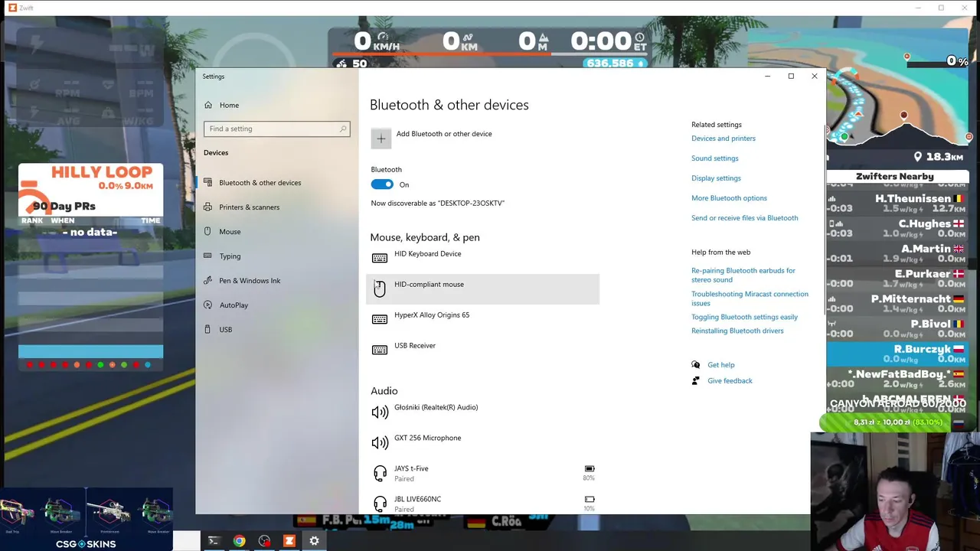Screen dimensions: 980x551
Task: Click the JAYS t-Five battery indicator
Action: coord(589,473)
